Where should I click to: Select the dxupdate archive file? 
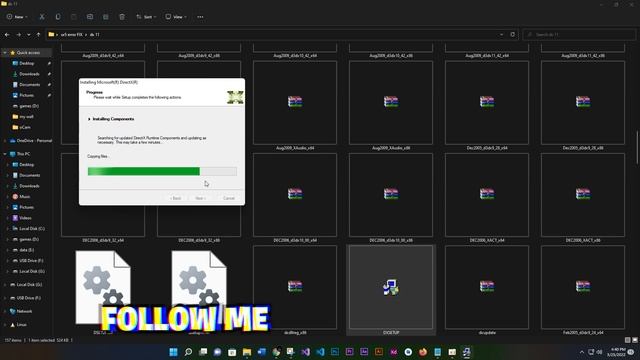point(487,291)
